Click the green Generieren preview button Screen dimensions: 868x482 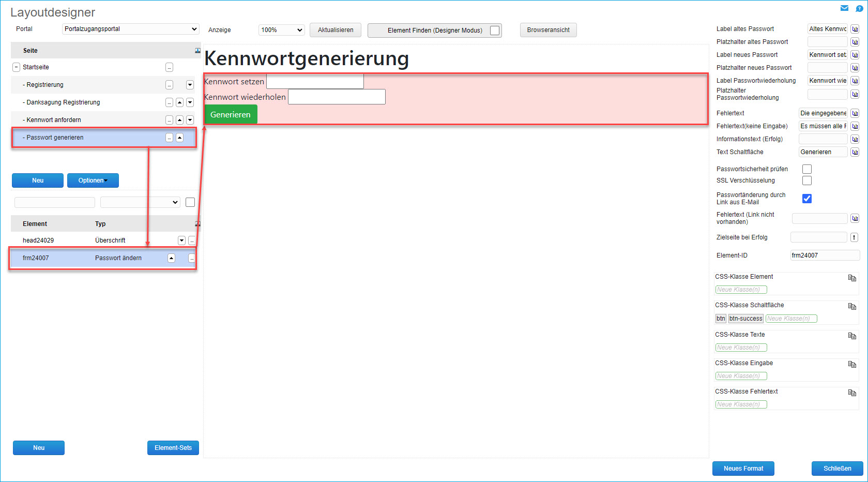pos(231,115)
